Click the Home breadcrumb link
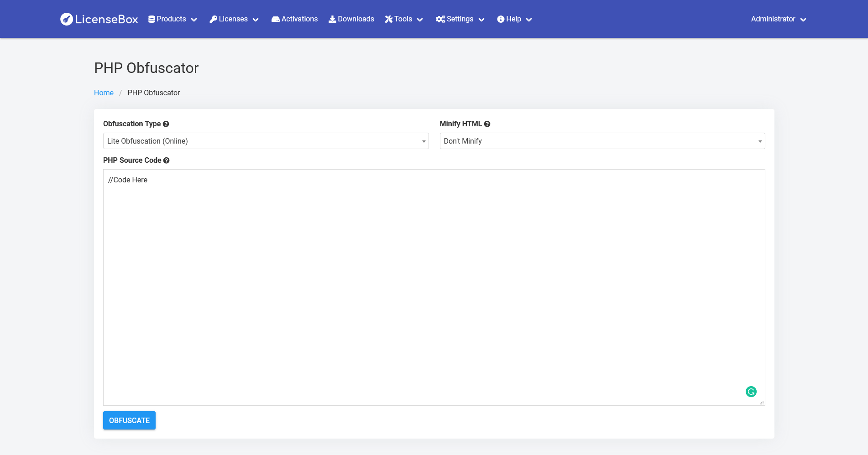 (x=104, y=93)
